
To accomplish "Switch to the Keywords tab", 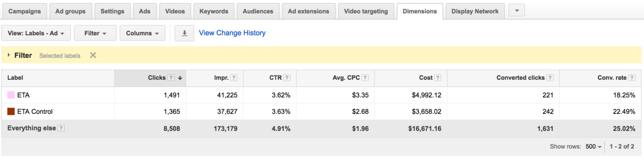I will click(x=214, y=11).
